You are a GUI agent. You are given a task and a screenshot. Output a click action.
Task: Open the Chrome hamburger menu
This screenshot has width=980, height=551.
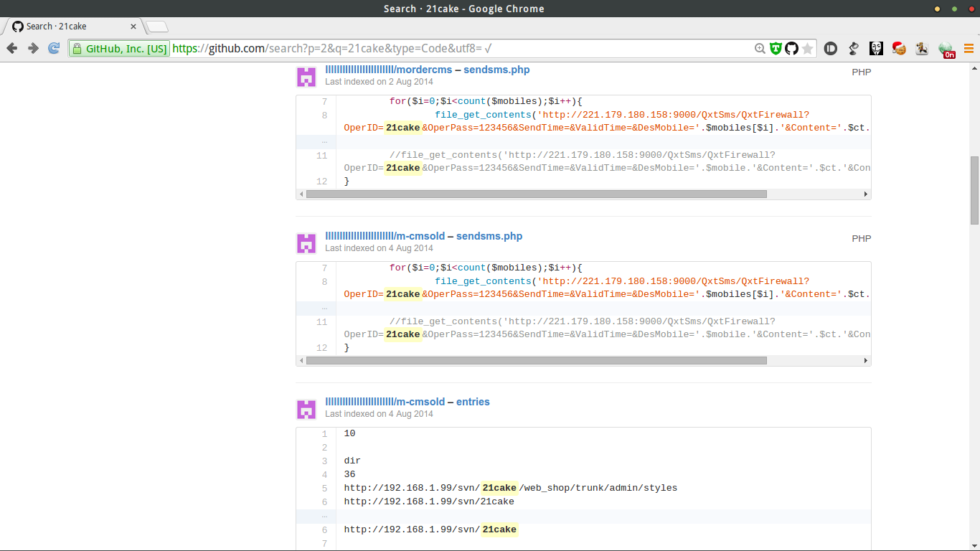coord(969,49)
